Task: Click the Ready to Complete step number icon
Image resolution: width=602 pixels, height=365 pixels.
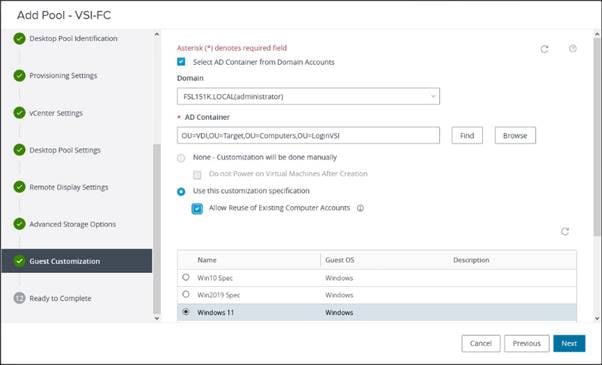Action: pyautogui.click(x=20, y=298)
